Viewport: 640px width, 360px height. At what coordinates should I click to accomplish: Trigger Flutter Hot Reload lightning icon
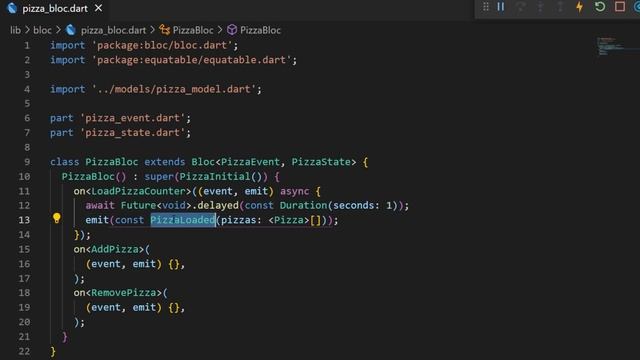[580, 7]
